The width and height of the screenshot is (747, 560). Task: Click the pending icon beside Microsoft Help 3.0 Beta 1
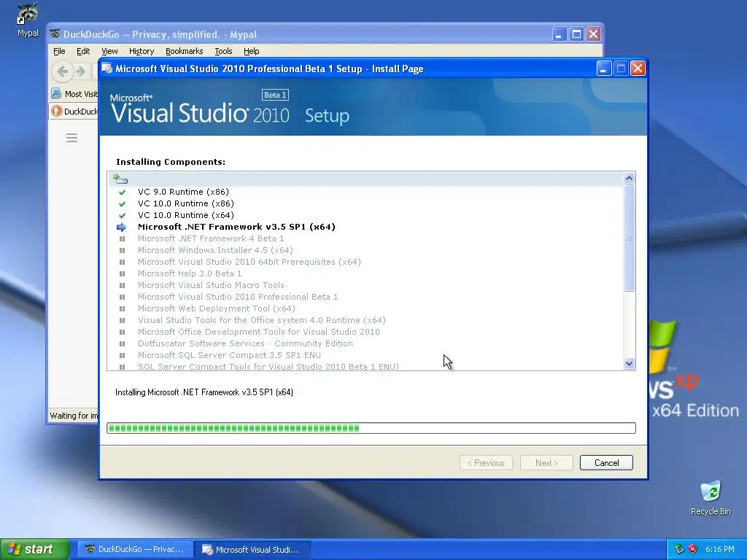(122, 274)
